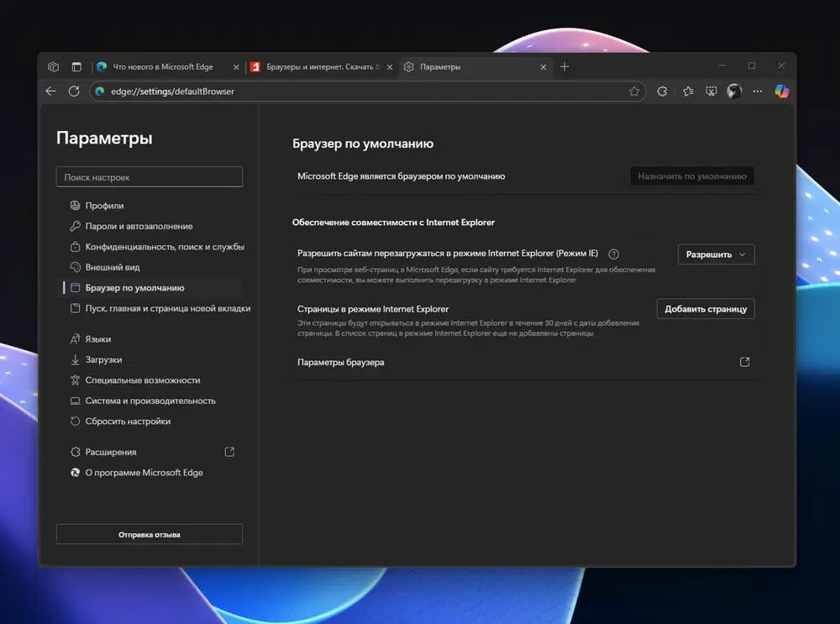Click 'Отправка отзыва' button

pyautogui.click(x=150, y=534)
